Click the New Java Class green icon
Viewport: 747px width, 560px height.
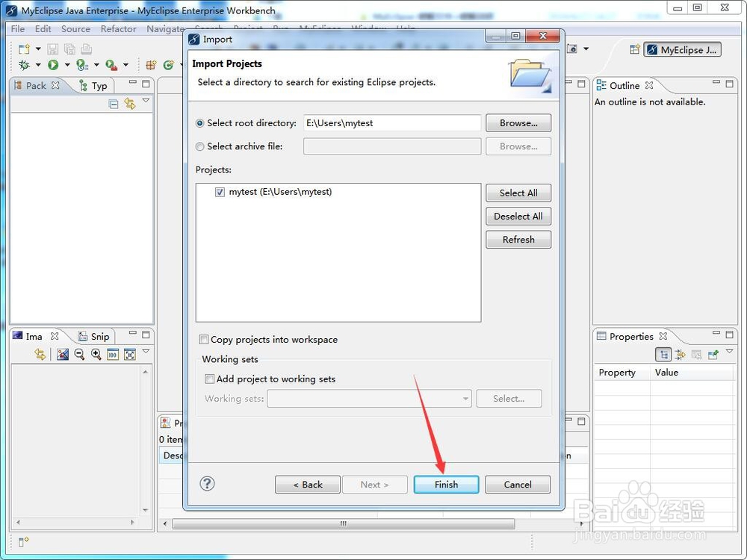(168, 65)
